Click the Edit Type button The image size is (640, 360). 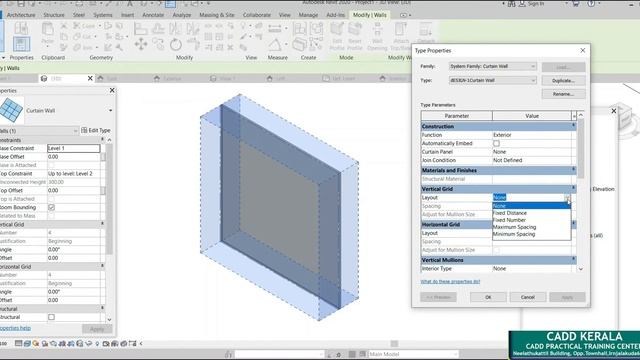click(x=96, y=130)
